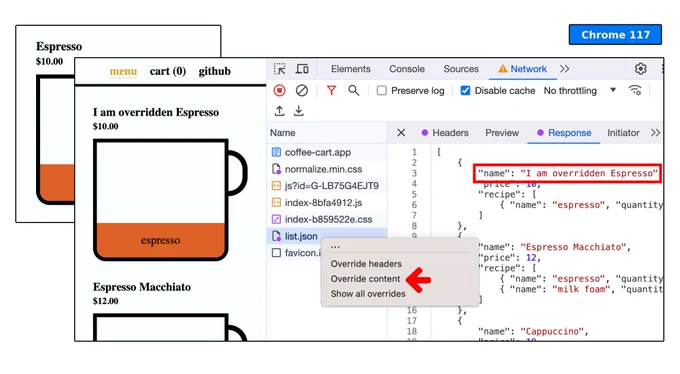Toggle the device toolbar icon
This screenshot has width=680, height=374.
302,69
